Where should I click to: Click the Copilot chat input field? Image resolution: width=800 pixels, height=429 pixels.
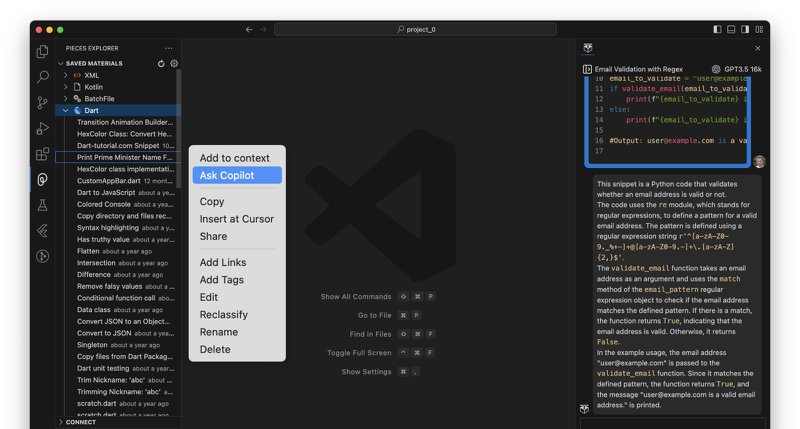tap(672, 423)
